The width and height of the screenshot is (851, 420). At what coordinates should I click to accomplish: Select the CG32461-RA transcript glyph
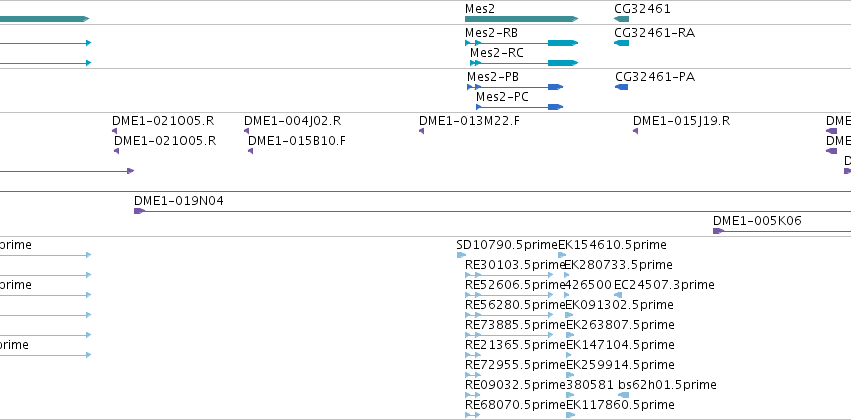click(x=621, y=43)
